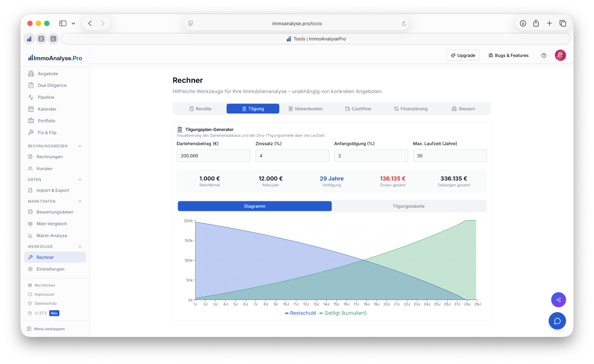Click the Max. Laufzeit input field
The image size is (594, 364).
tap(450, 156)
